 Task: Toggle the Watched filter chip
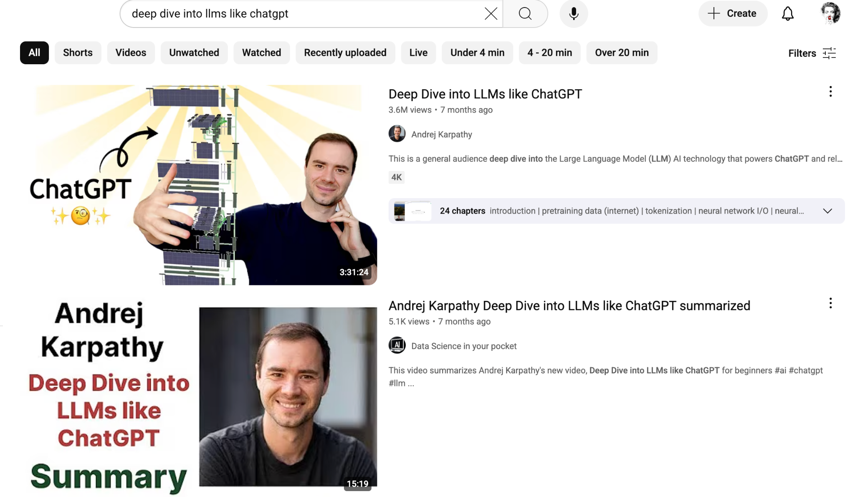[x=261, y=53]
